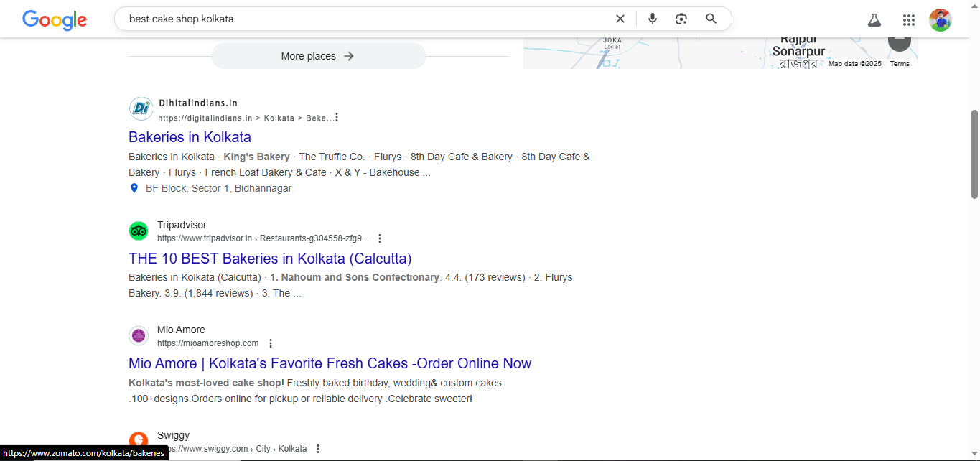Click the microphone icon for voice search
The width and height of the screenshot is (980, 461).
pos(653,19)
